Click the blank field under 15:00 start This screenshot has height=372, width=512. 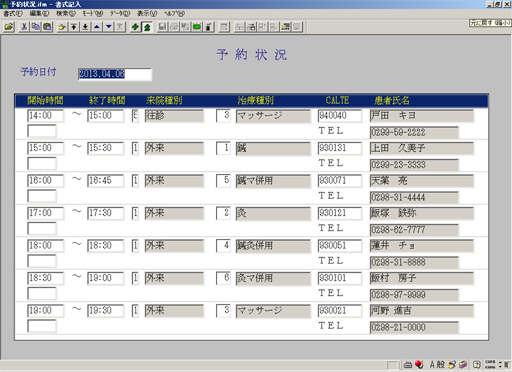coord(42,164)
